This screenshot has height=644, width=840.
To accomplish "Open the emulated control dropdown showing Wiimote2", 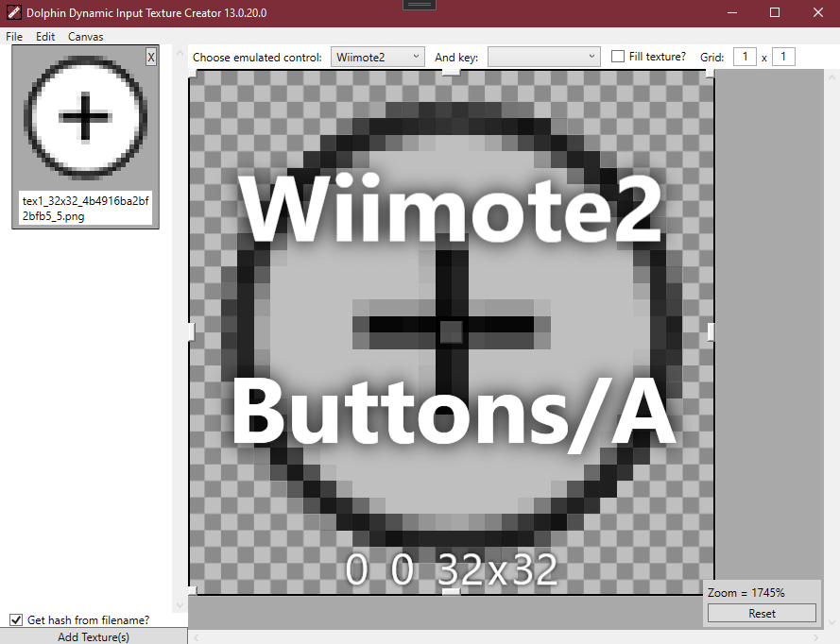I will 378,57.
